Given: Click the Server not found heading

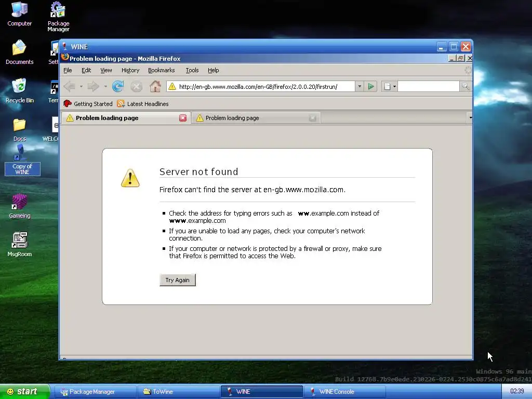Looking at the screenshot, I should (198, 171).
